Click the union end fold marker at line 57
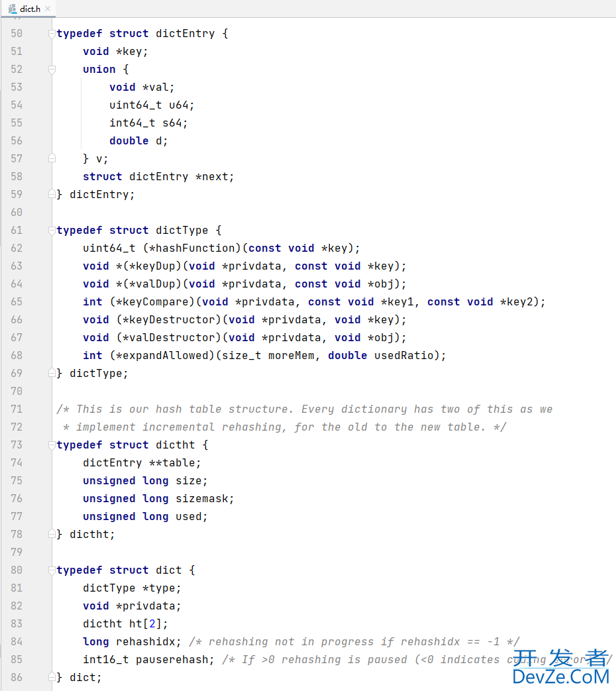616x691 pixels. point(52,158)
